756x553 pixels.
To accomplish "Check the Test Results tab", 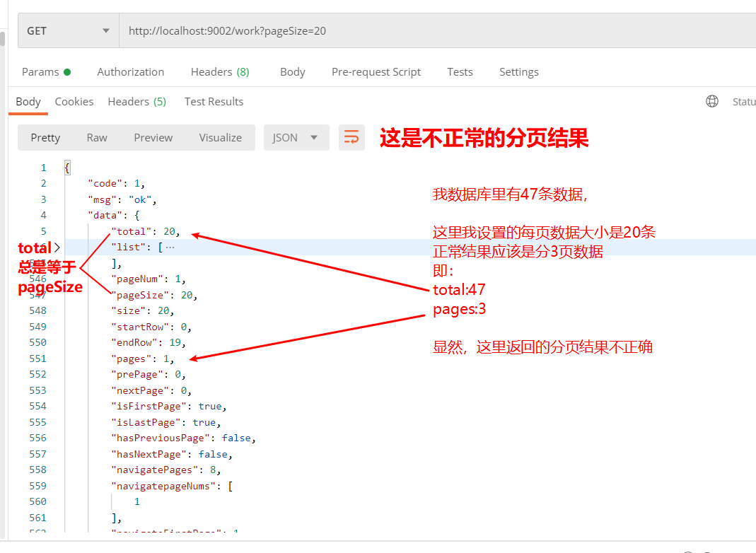I will pyautogui.click(x=214, y=101).
